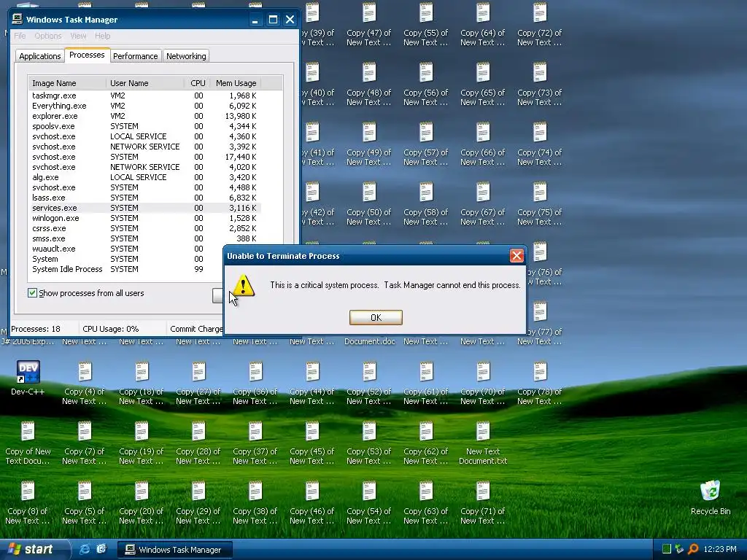Select the csrss.exe process row
The width and height of the screenshot is (747, 560).
[x=144, y=228]
